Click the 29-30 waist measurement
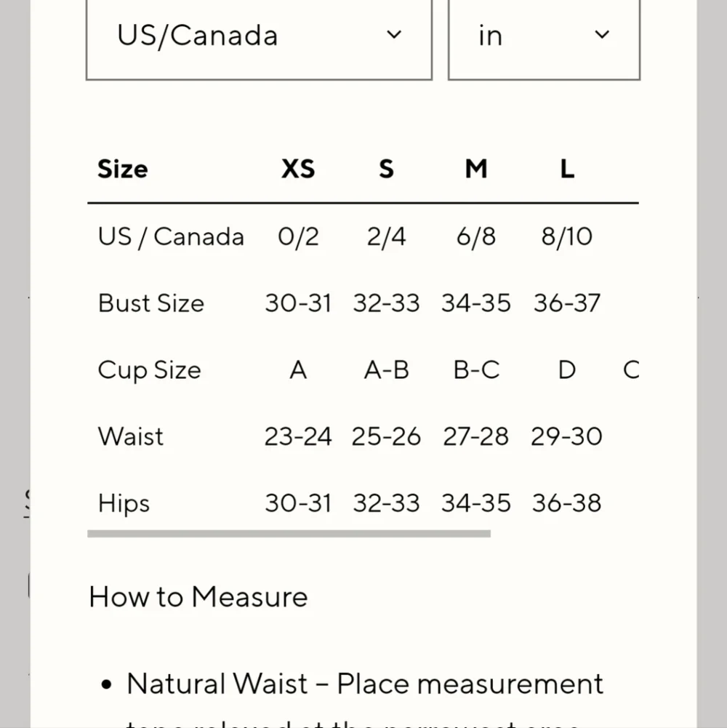This screenshot has height=728, width=727. click(566, 437)
